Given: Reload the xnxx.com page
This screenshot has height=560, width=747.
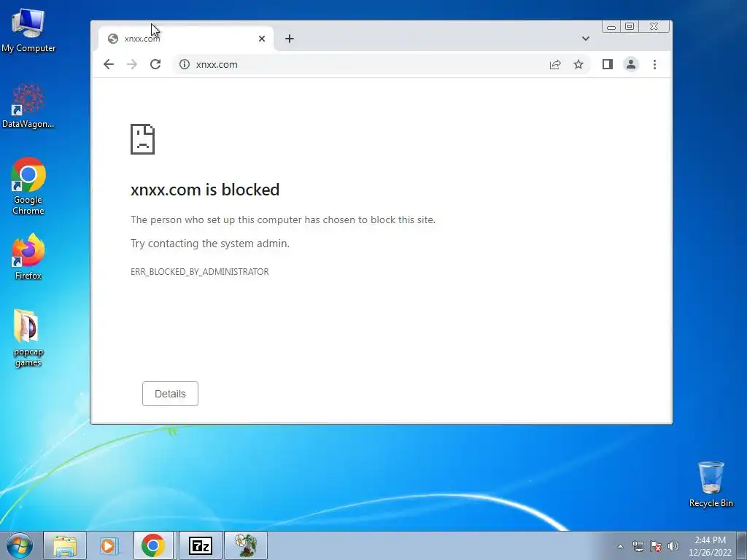Looking at the screenshot, I should [155, 64].
